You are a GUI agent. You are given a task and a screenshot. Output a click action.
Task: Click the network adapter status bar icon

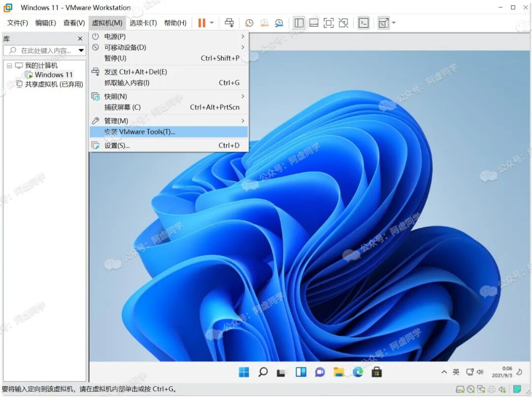pyautogui.click(x=481, y=389)
